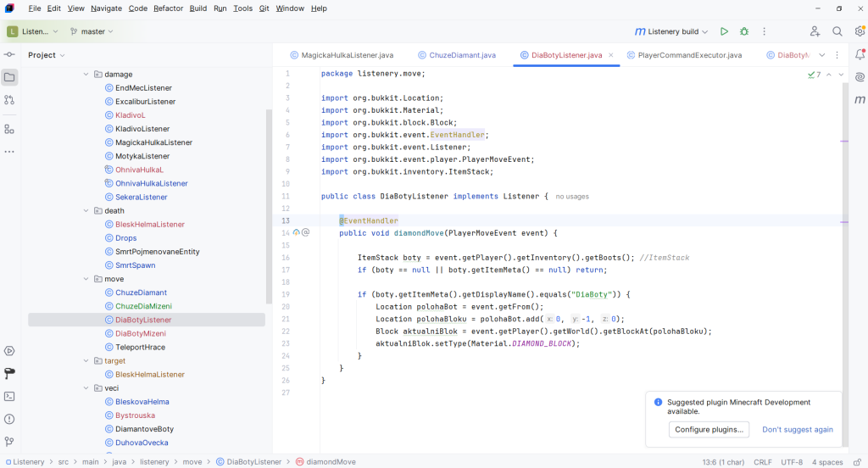The image size is (868, 468).
Task: Open the Pull Requests tool window
Action: 9,100
